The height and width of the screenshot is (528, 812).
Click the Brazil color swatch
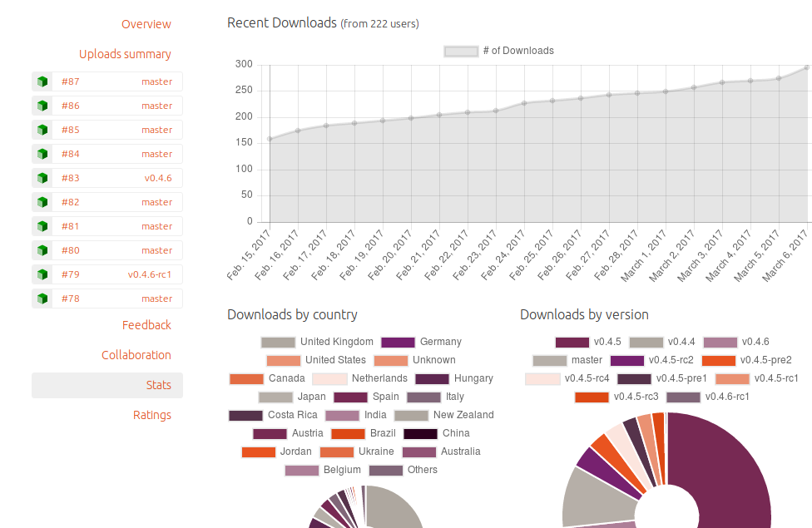click(348, 434)
